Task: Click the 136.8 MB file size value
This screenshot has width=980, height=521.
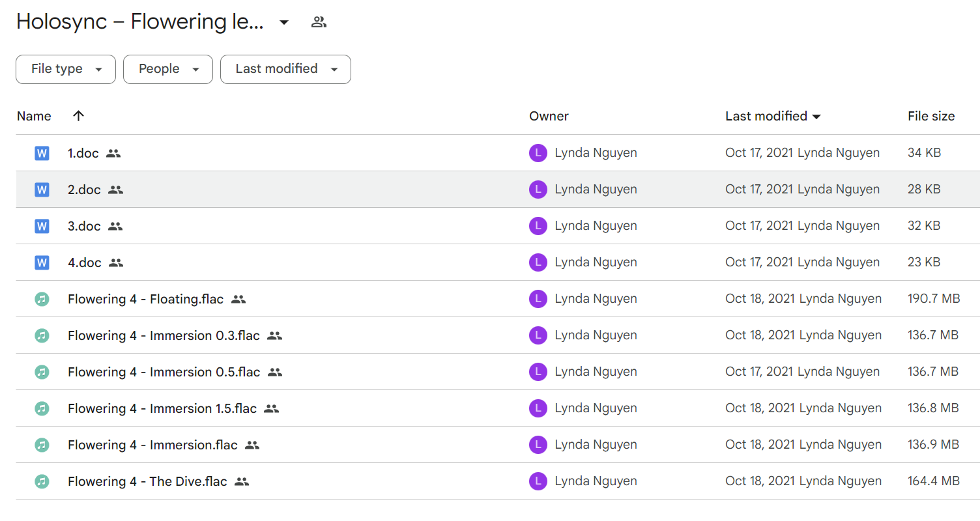Action: [933, 408]
